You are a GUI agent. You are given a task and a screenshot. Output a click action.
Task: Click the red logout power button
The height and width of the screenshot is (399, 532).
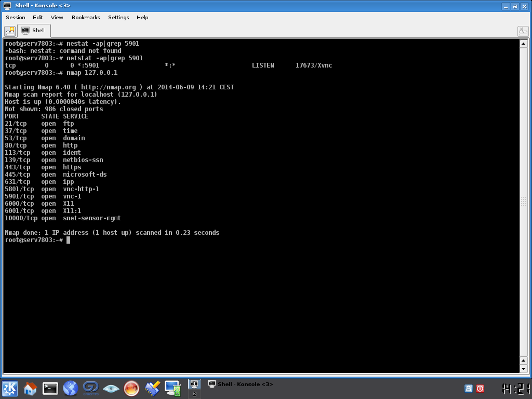pos(480,388)
